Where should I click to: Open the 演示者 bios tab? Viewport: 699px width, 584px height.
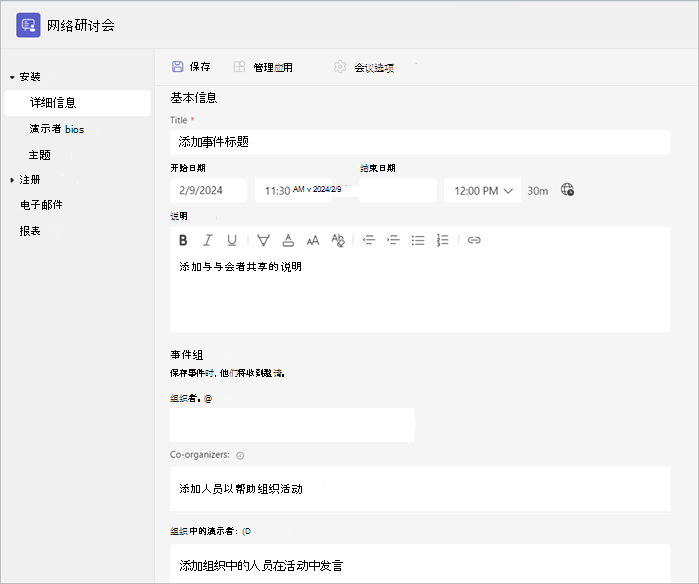[x=57, y=129]
